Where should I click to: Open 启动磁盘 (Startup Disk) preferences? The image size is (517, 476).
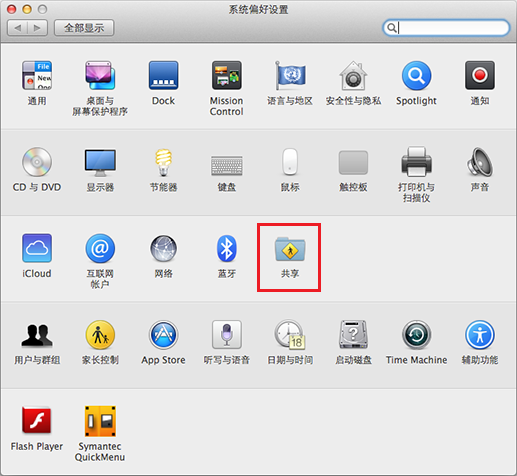(x=353, y=335)
